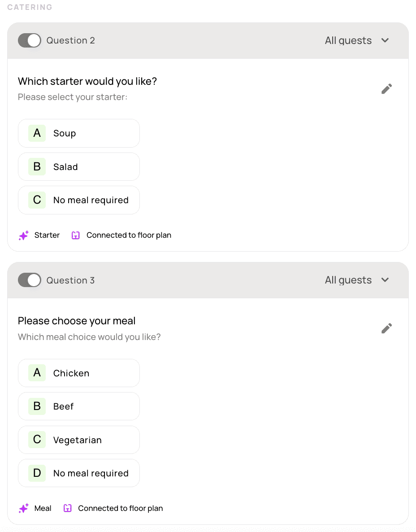Select the Beef meal option

[x=79, y=406]
